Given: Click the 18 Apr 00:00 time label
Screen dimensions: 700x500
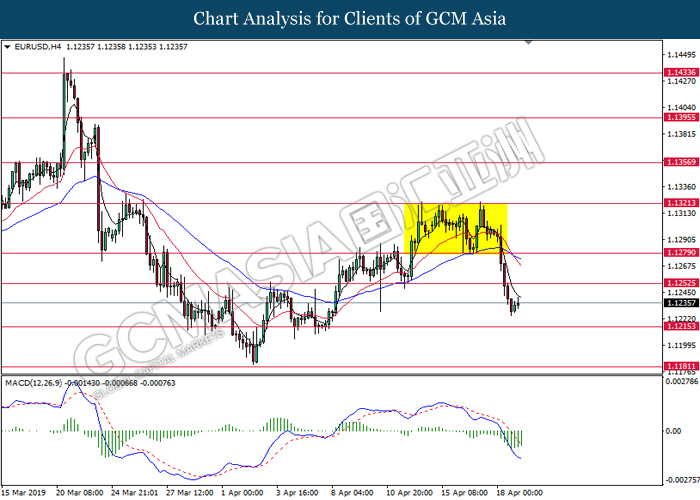Looking at the screenshot, I should point(520,493).
